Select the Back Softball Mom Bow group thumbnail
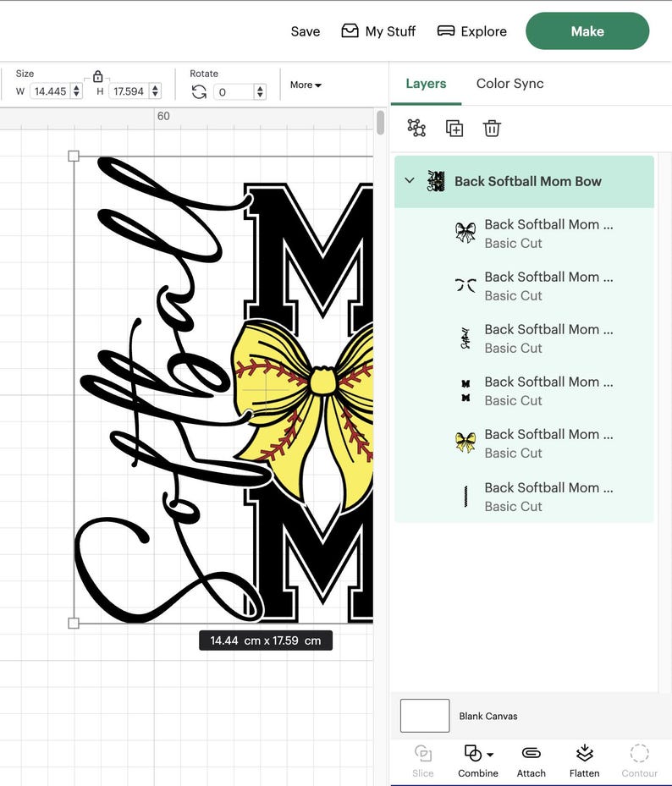Screen dimensions: 672x786 (436, 181)
